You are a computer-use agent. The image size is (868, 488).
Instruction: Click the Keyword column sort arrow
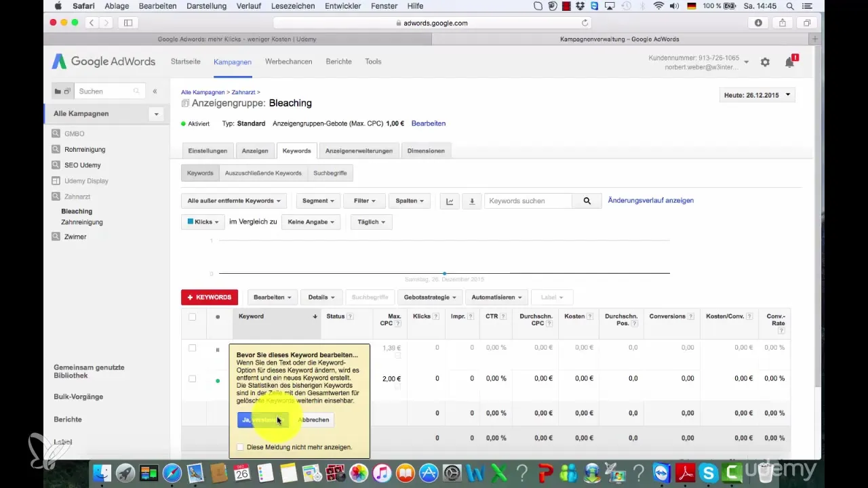(315, 317)
